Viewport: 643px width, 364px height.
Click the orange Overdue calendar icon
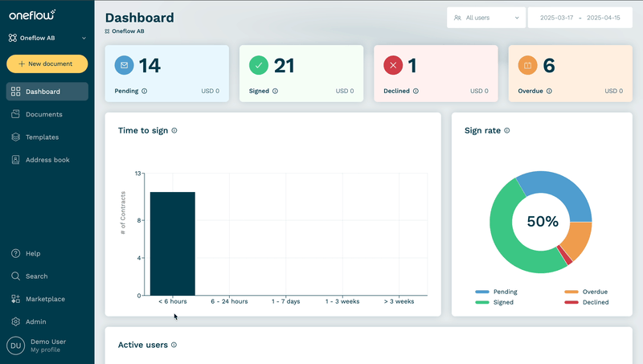(528, 65)
